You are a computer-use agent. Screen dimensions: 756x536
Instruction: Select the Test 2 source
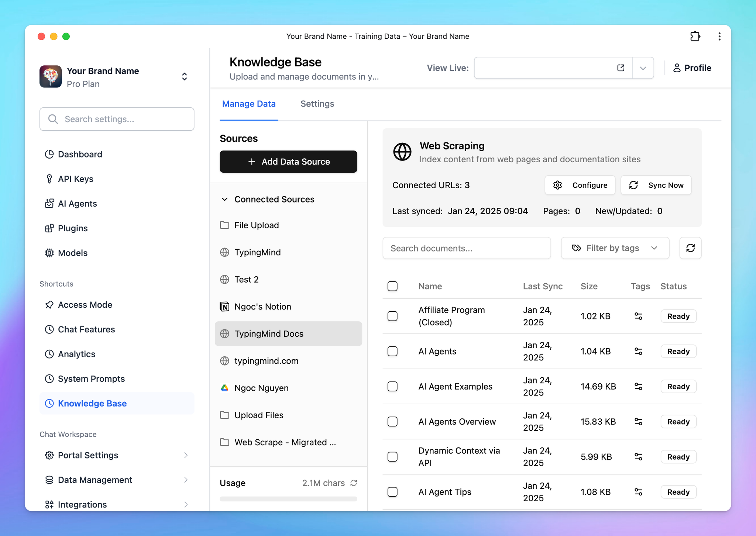pos(288,279)
